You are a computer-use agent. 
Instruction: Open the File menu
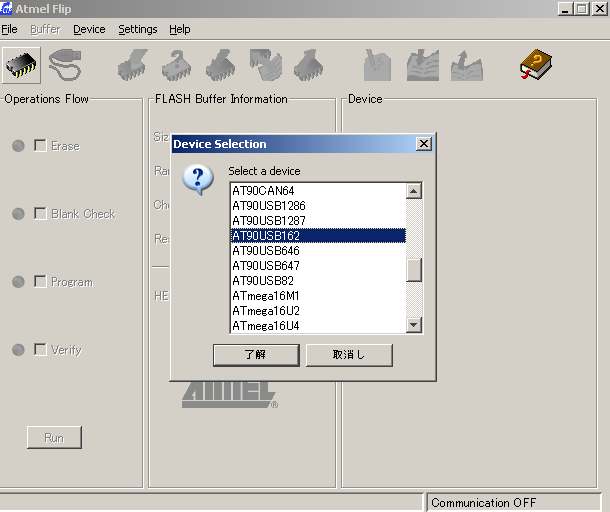click(x=9, y=29)
